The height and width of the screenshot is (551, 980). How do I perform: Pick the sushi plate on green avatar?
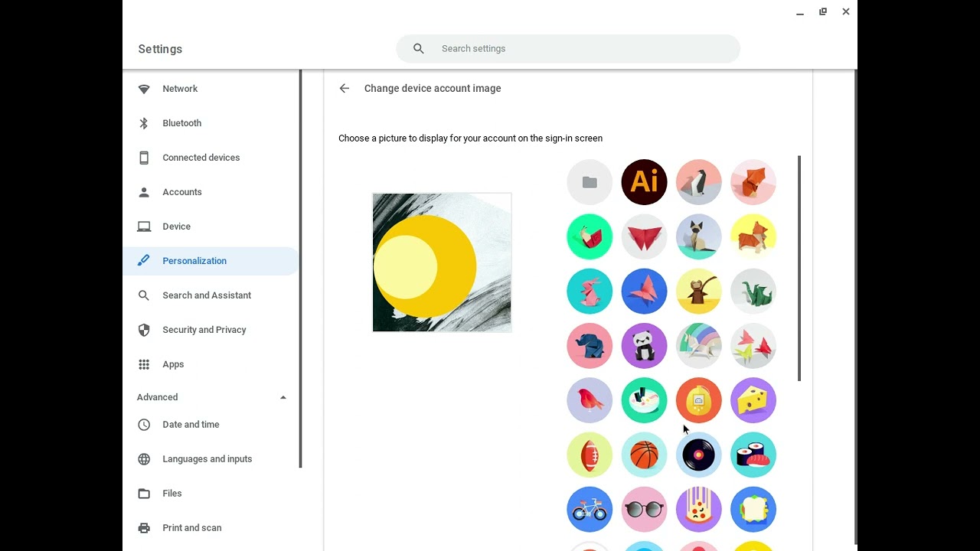click(644, 400)
